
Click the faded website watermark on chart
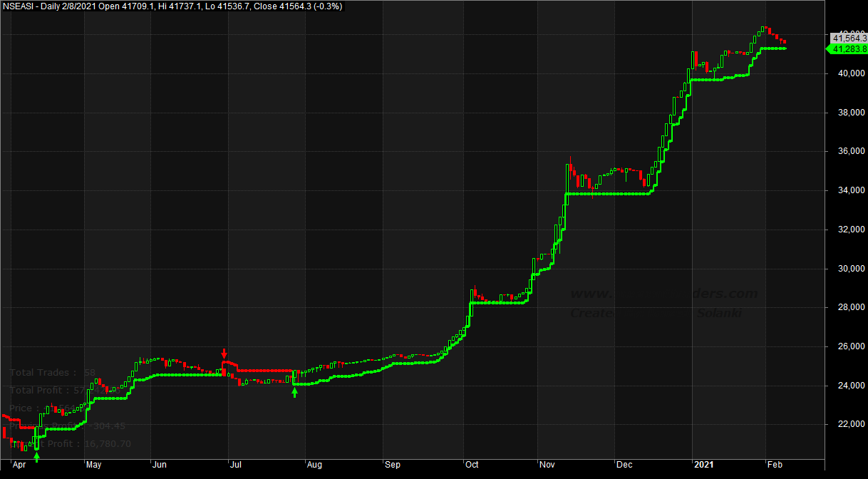pyautogui.click(x=663, y=294)
